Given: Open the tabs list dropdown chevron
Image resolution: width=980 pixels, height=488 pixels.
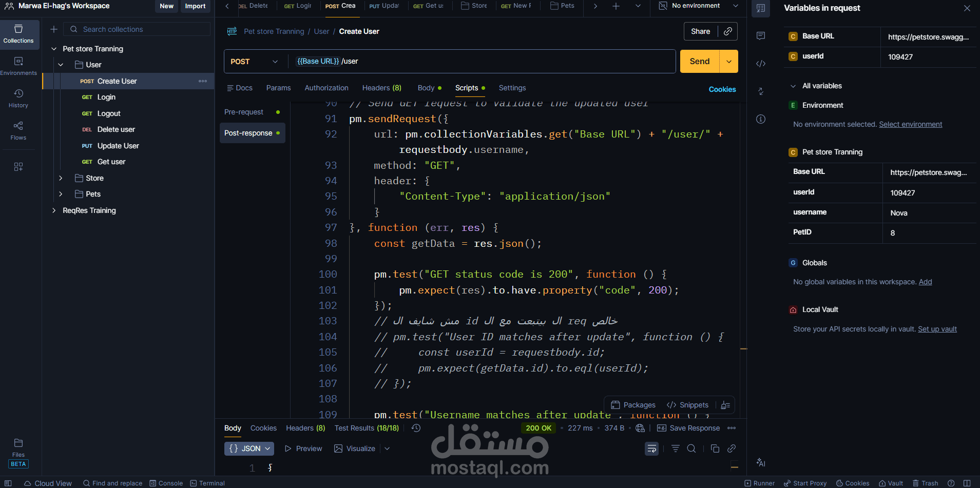Looking at the screenshot, I should (x=638, y=6).
